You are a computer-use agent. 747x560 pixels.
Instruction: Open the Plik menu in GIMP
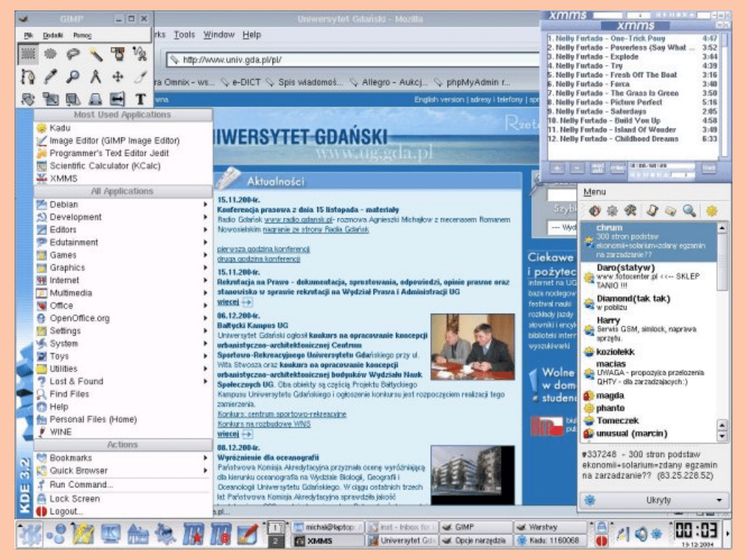coord(28,35)
